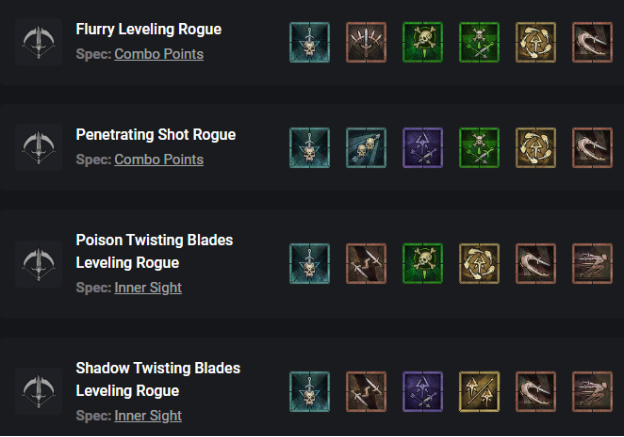The height and width of the screenshot is (437, 624).
Task: Open Combo Points link under Penetrating Shot Rogue
Action: tap(158, 160)
